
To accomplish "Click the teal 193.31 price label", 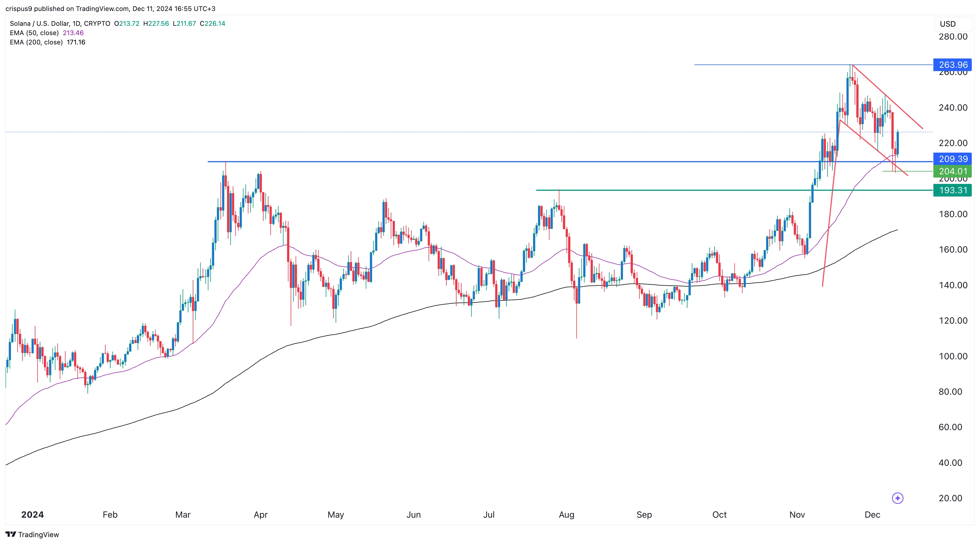I will pyautogui.click(x=952, y=190).
